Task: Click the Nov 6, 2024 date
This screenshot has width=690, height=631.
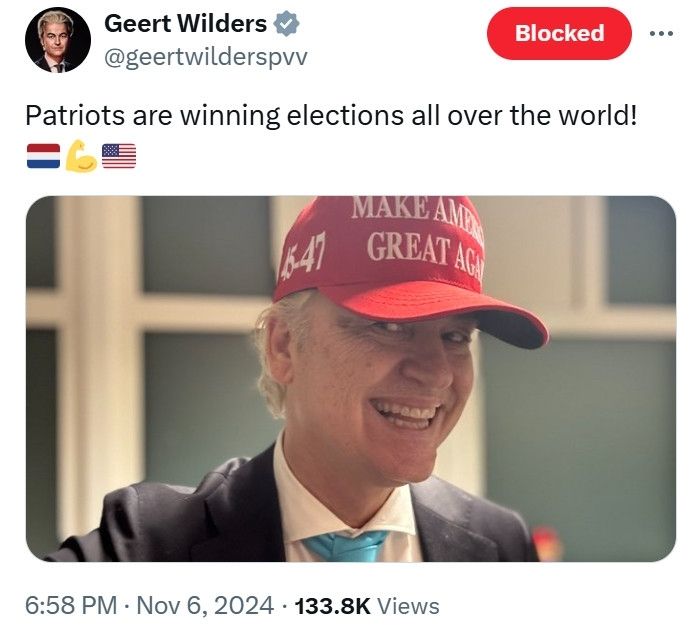Action: [205, 606]
